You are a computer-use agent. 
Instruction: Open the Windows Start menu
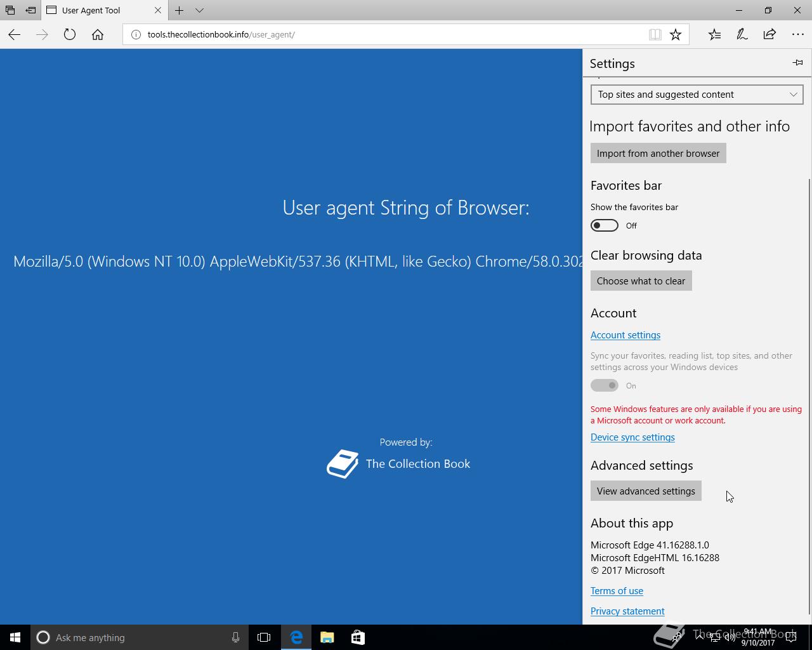pos(15,637)
